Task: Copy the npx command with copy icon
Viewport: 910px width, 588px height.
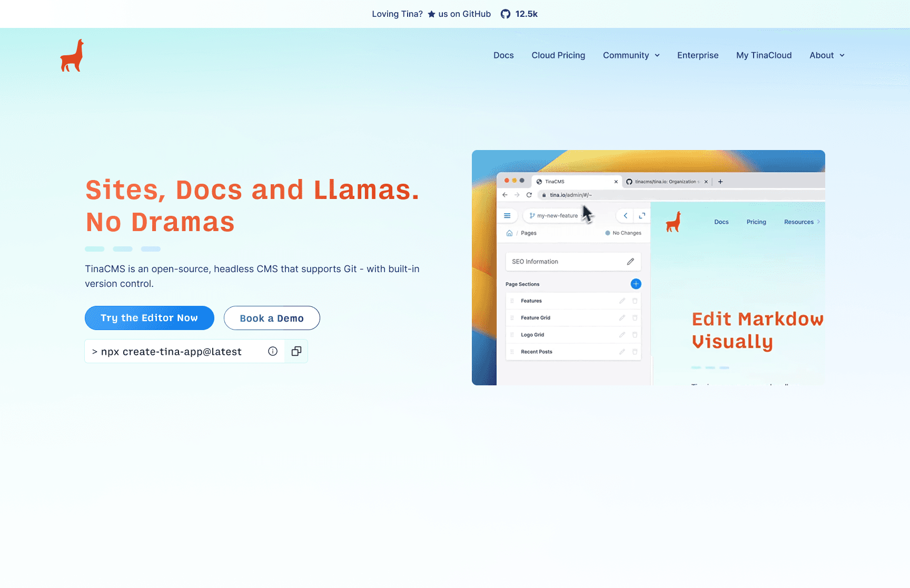Action: pos(296,351)
